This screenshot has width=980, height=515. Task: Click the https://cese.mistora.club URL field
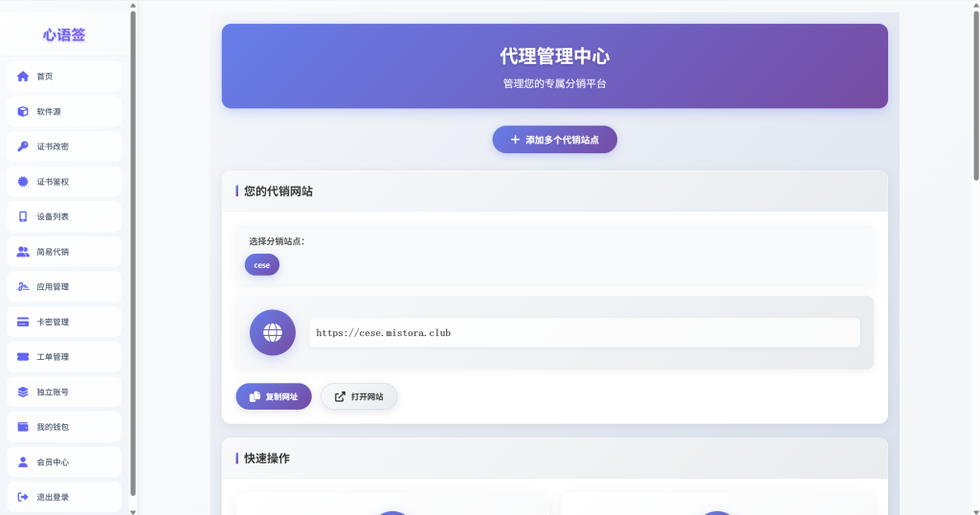[x=585, y=332]
